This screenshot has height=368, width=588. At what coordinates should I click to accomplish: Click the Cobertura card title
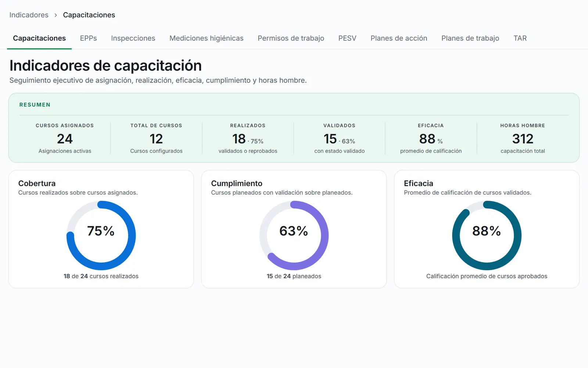click(37, 183)
